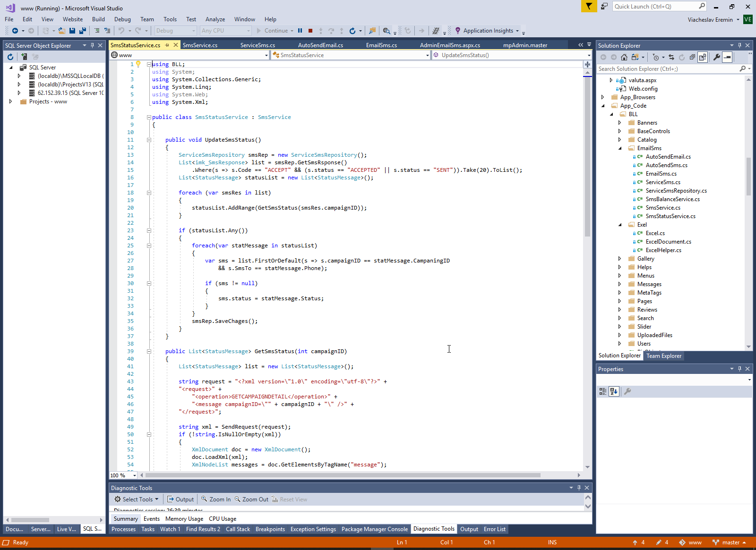Image resolution: width=756 pixels, height=550 pixels.
Task: Open the Debug configuration dropdown
Action: 175,31
